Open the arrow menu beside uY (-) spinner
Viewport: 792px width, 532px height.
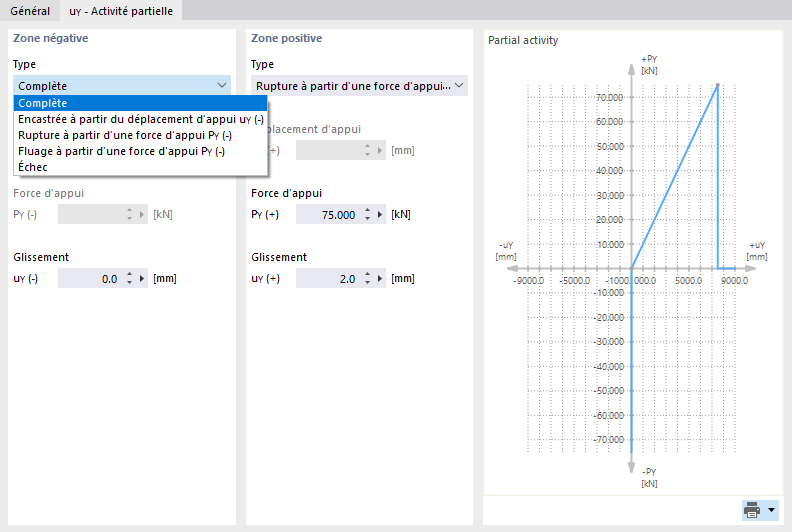click(x=142, y=279)
